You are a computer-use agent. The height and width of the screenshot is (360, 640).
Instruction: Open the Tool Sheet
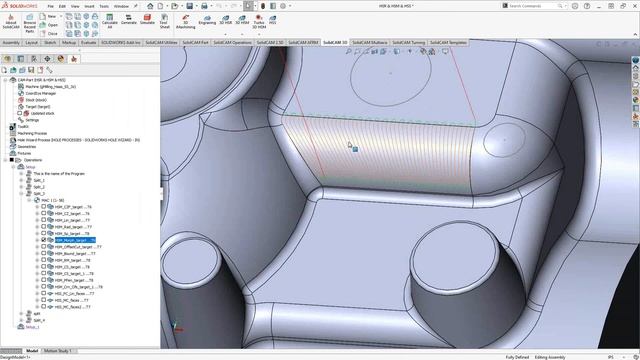pyautogui.click(x=164, y=21)
